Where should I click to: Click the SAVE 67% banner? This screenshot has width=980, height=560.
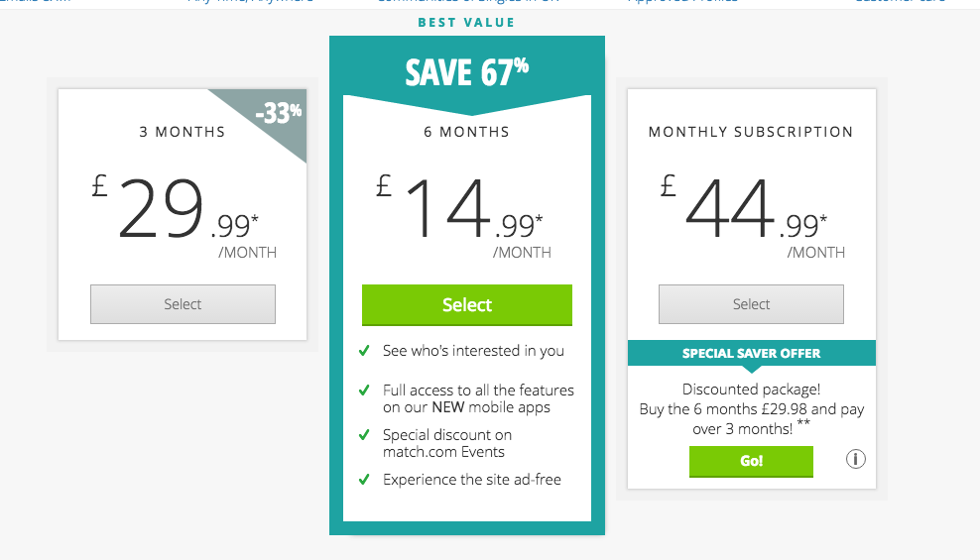(x=467, y=72)
